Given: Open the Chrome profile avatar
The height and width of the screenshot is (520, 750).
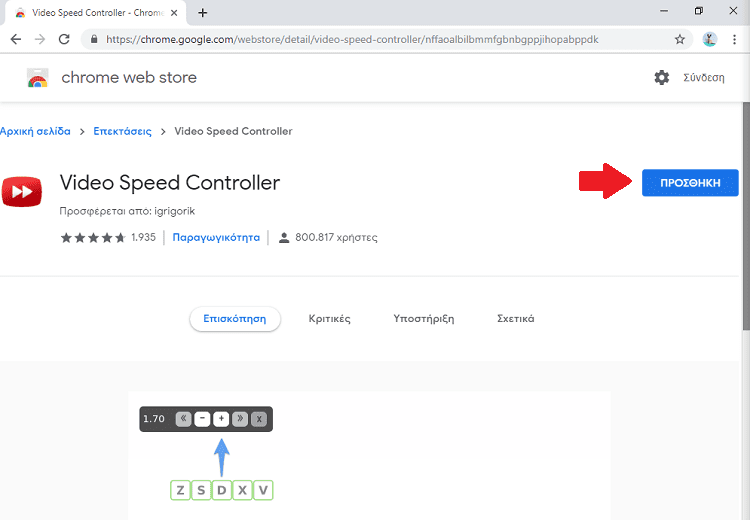Looking at the screenshot, I should pos(709,39).
